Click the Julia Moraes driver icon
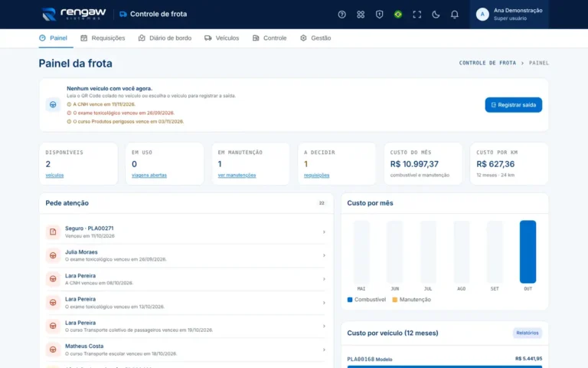Viewport: 588px width, 368px height. [53, 255]
